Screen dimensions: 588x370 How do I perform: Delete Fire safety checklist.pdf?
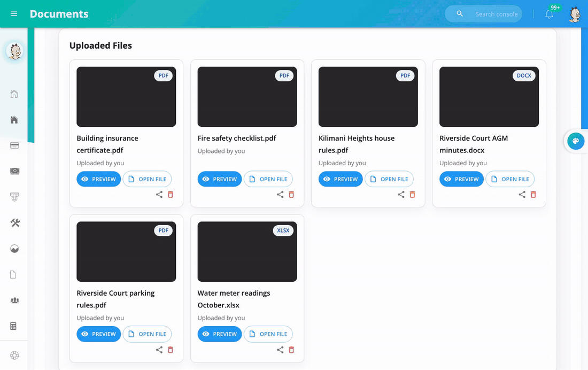pos(291,195)
